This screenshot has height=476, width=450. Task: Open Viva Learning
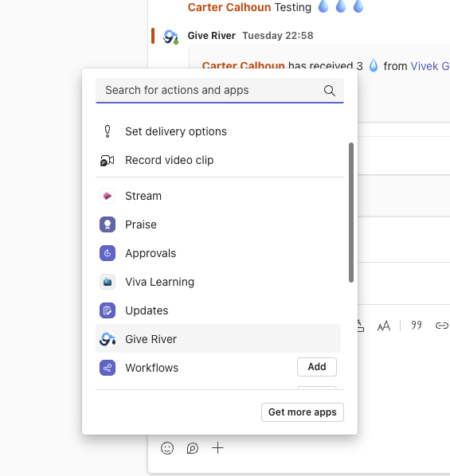pos(218,282)
